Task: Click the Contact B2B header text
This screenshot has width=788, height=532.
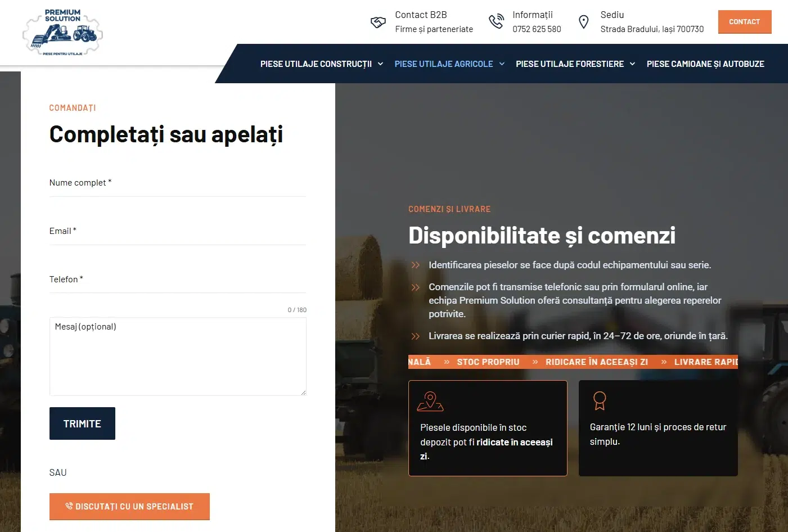Action: click(421, 15)
